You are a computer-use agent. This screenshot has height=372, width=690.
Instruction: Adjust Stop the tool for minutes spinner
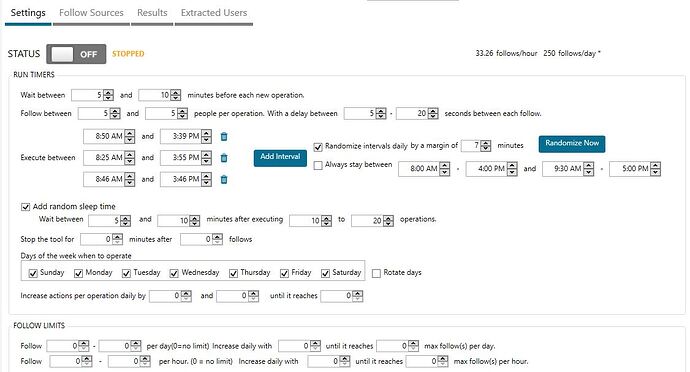tap(102, 239)
